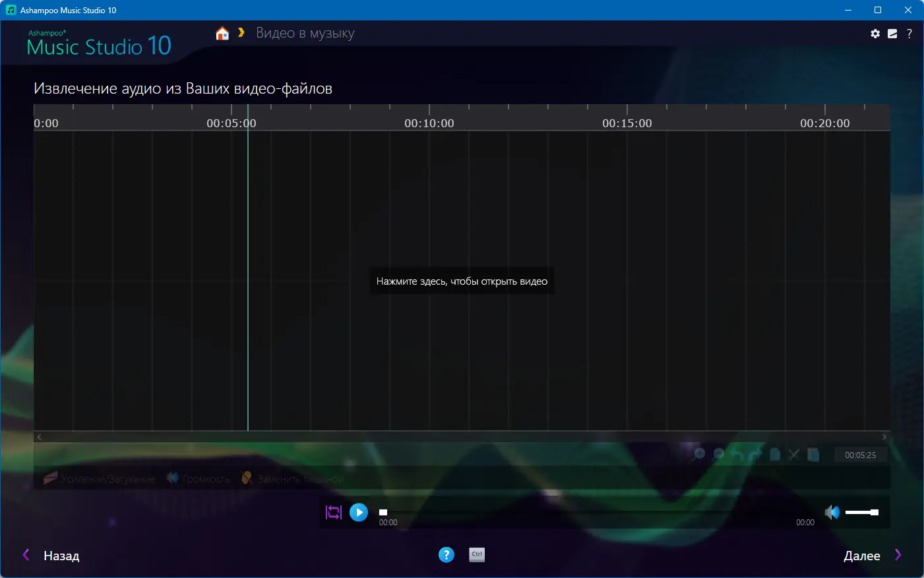Close the Ashampoo Music Studio window
Viewport: 924px width, 578px height.
click(x=908, y=10)
